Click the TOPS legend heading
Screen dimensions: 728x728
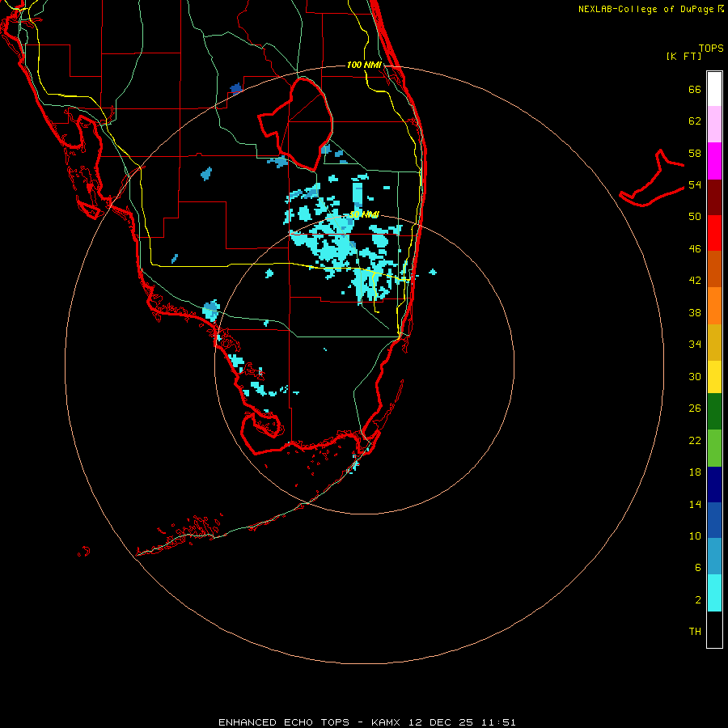coord(711,49)
